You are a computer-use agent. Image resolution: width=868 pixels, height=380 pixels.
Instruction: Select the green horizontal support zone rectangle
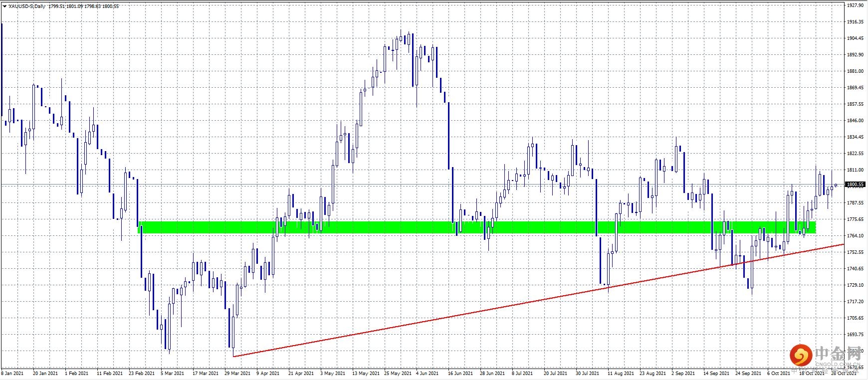[x=476, y=227]
